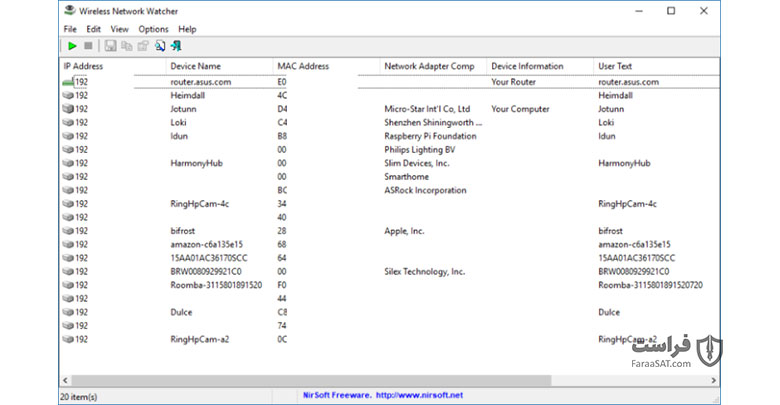
Task: Click the Philips Lighting BV cell
Action: click(x=419, y=150)
